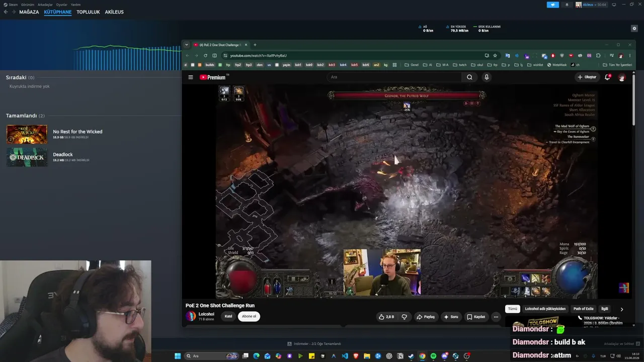Image resolution: width=644 pixels, height=362 pixels.
Task: Open the Chrome tab search dropdown
Action: (x=187, y=45)
